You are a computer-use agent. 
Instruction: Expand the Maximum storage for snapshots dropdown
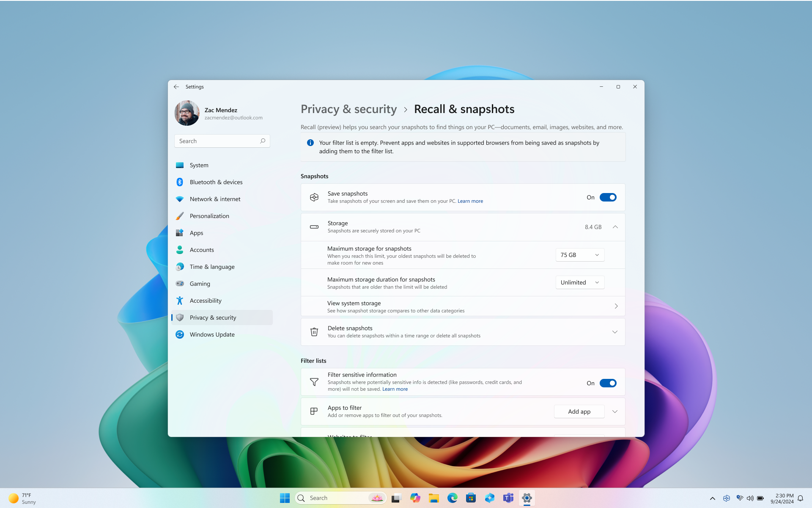(579, 254)
